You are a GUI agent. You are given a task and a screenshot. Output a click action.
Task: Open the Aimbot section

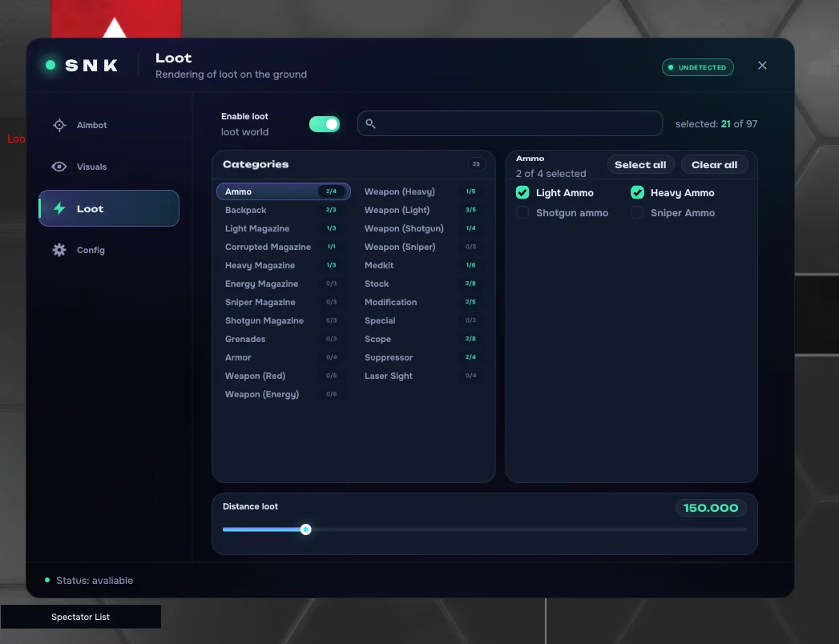pyautogui.click(x=109, y=125)
